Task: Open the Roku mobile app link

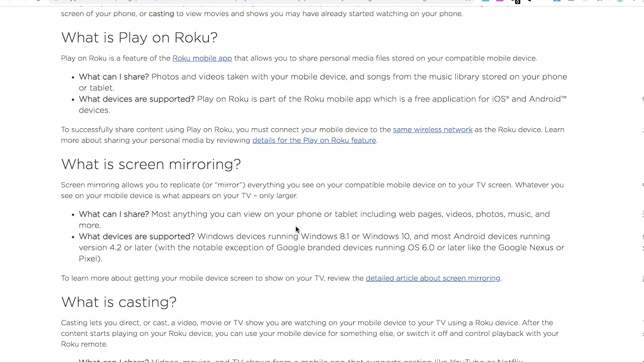Action: pos(202,58)
